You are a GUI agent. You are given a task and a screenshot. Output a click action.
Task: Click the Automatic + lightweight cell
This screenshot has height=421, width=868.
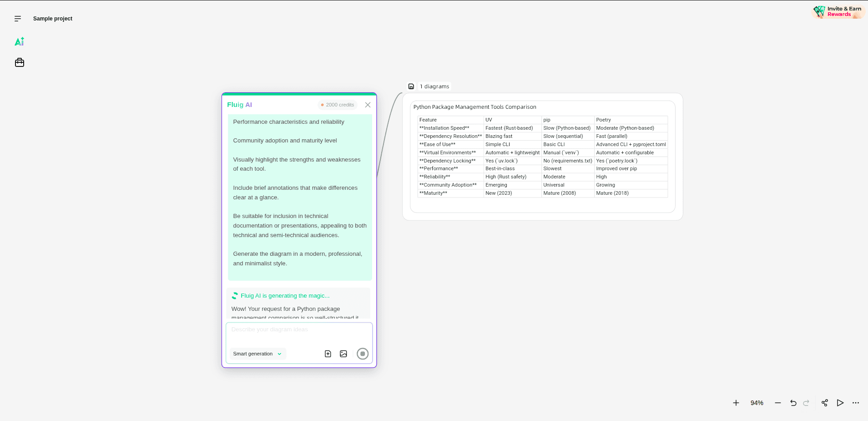tap(512, 152)
